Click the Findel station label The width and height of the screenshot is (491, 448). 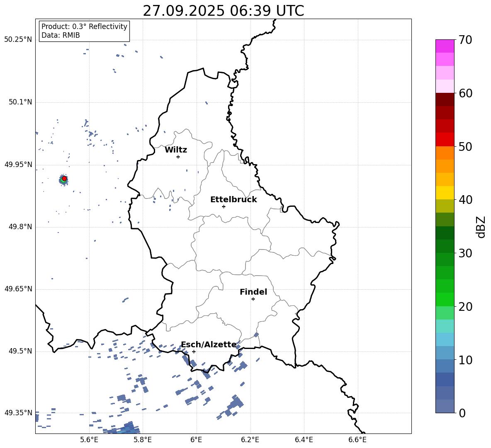point(253,292)
